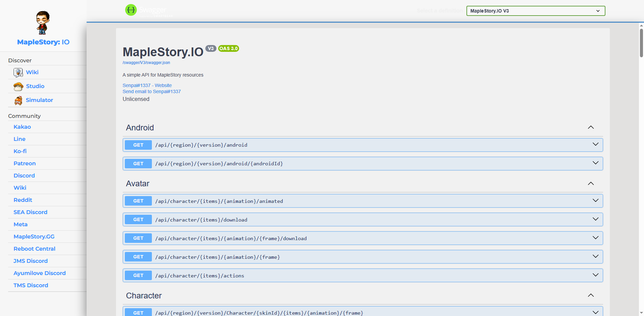The width and height of the screenshot is (644, 316).
Task: Click the Send email to Senpai#1337 link
Action: coord(151,91)
